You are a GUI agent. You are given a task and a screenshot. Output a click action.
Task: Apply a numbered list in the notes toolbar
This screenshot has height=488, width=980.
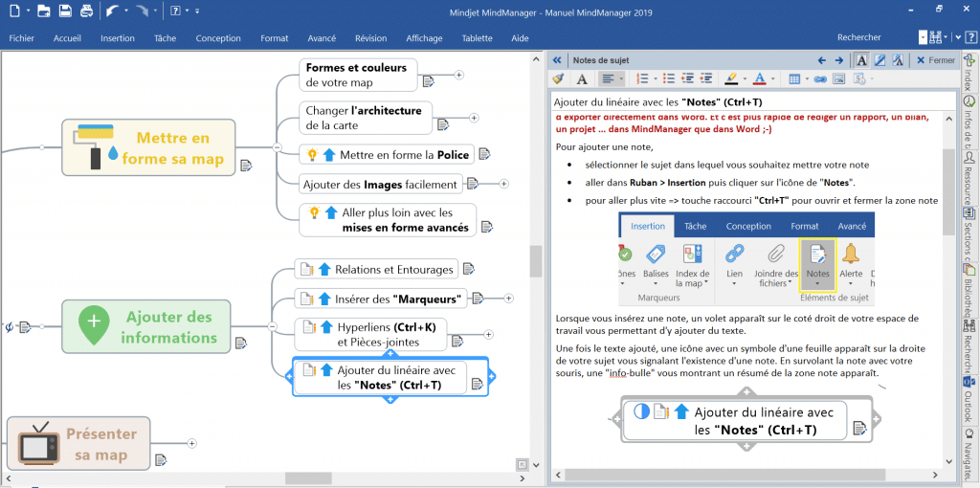642,78
